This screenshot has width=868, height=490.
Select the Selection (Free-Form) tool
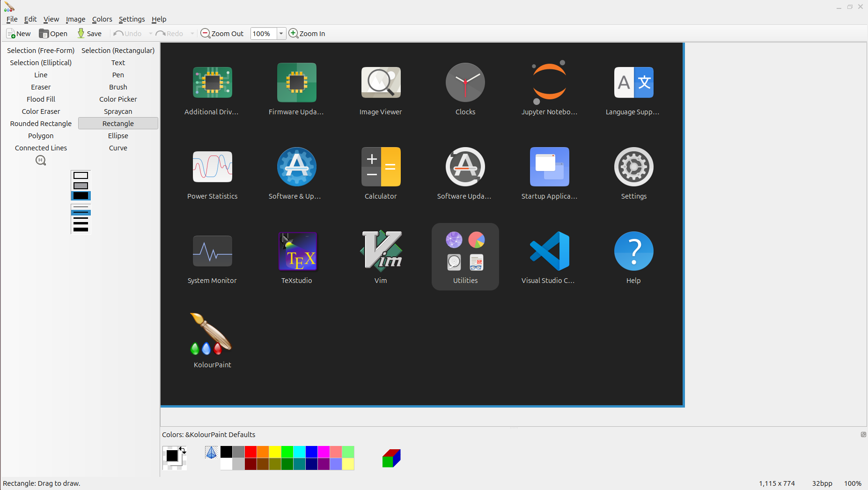click(41, 51)
